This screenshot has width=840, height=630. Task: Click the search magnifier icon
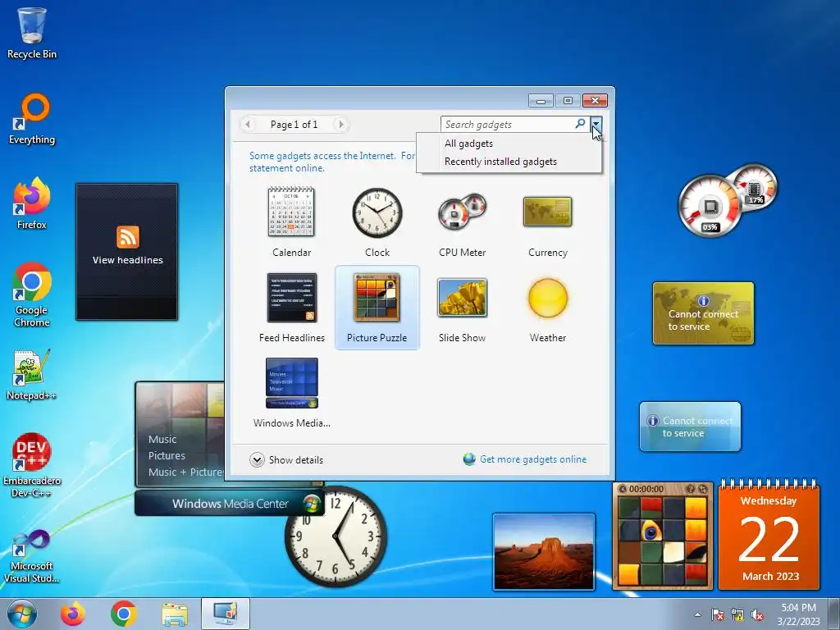pos(580,124)
